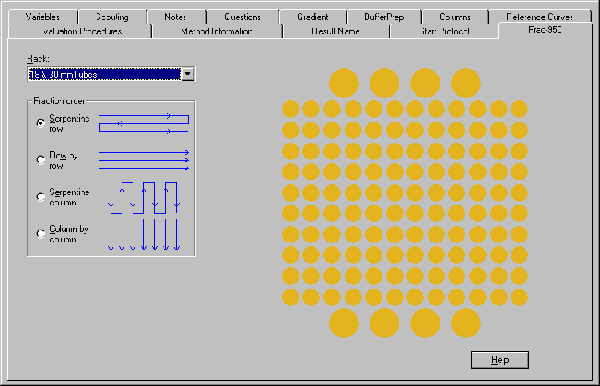Switch to the Gradient tab
The height and width of the screenshot is (386, 600).
(313, 17)
